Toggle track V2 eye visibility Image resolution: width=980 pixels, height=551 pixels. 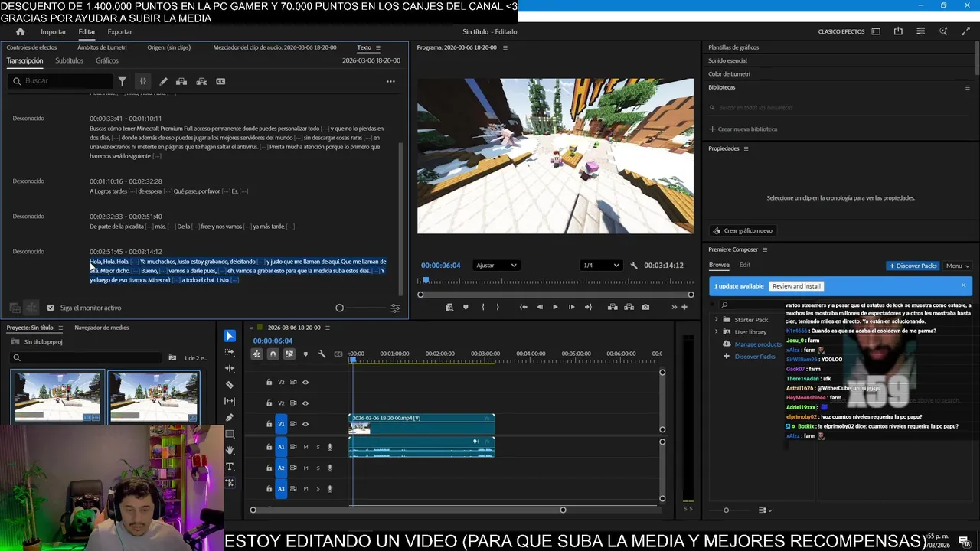pyautogui.click(x=305, y=403)
